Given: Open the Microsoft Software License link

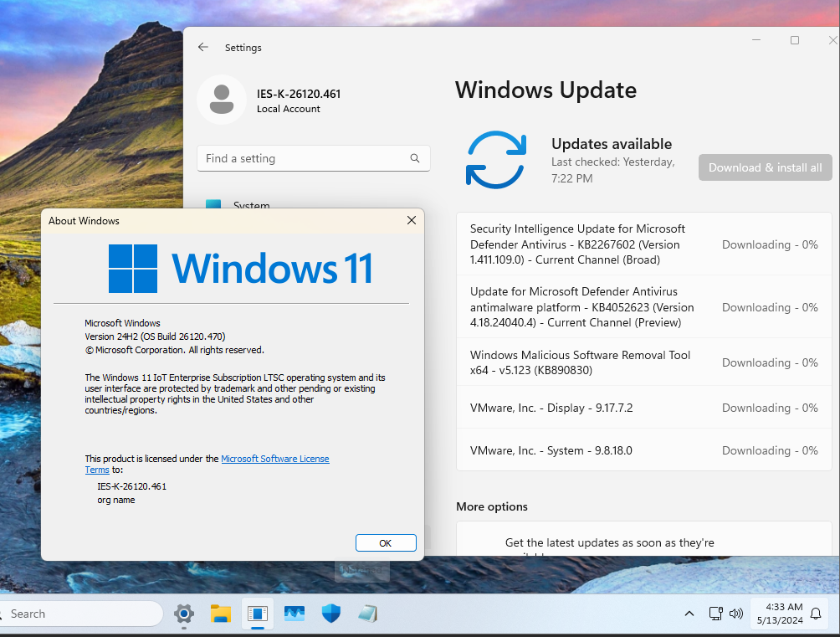Looking at the screenshot, I should point(274,459).
